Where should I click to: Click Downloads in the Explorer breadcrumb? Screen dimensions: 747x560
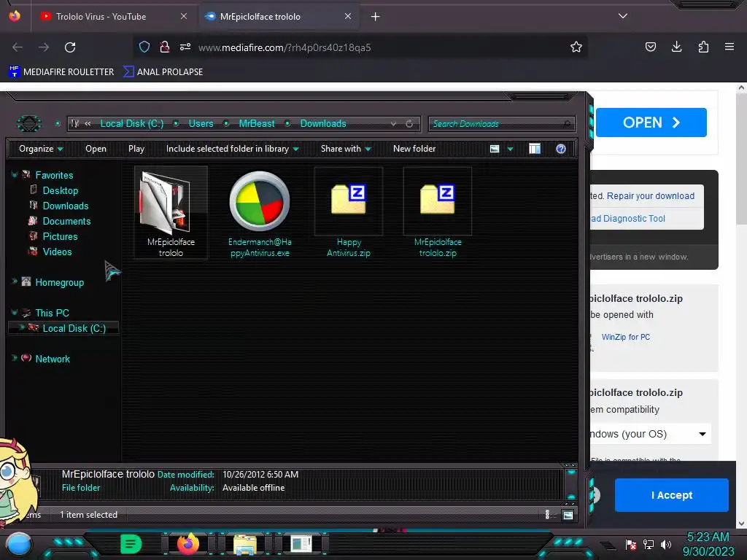323,124
